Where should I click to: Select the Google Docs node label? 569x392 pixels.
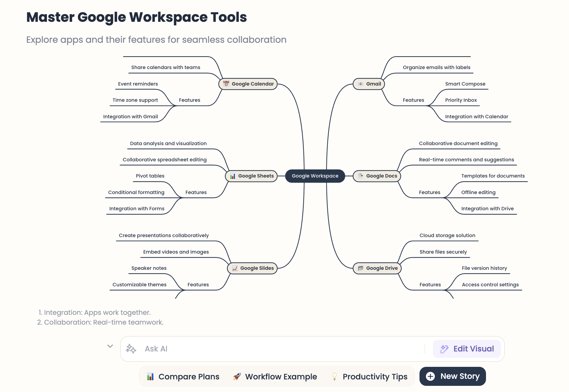(x=381, y=176)
